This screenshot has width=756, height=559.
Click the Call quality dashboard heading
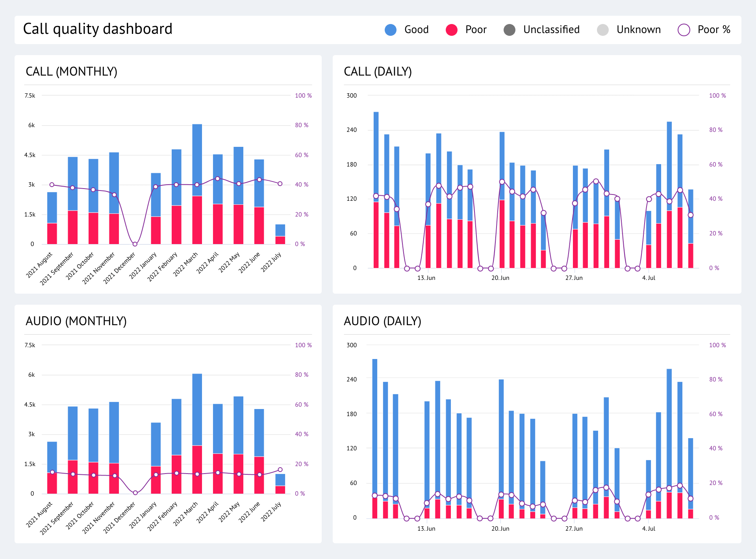(x=97, y=28)
